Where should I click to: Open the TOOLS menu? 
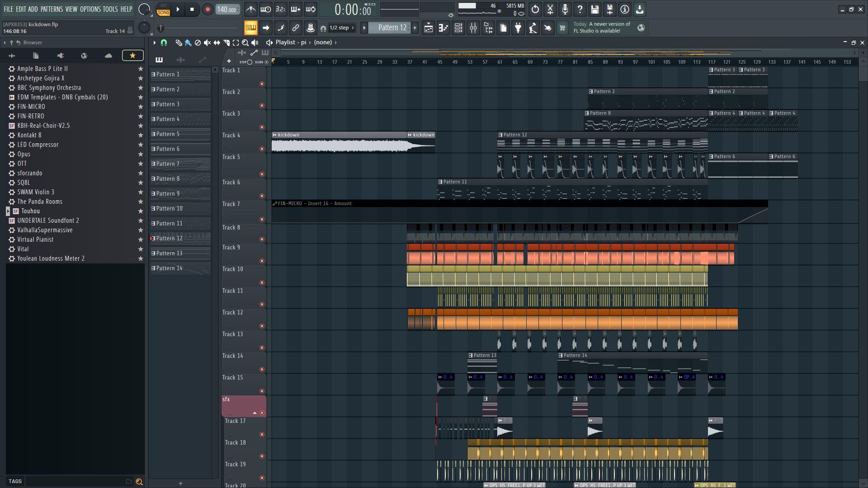[110, 9]
